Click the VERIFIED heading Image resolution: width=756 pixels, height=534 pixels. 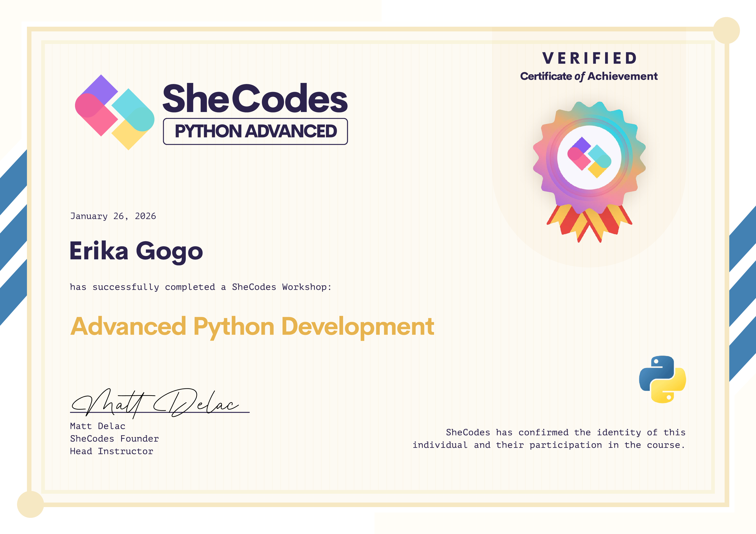(x=589, y=58)
